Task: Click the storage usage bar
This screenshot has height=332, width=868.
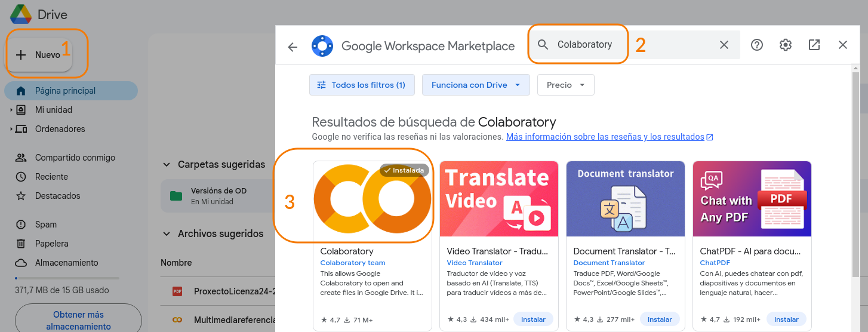Action: click(67, 278)
